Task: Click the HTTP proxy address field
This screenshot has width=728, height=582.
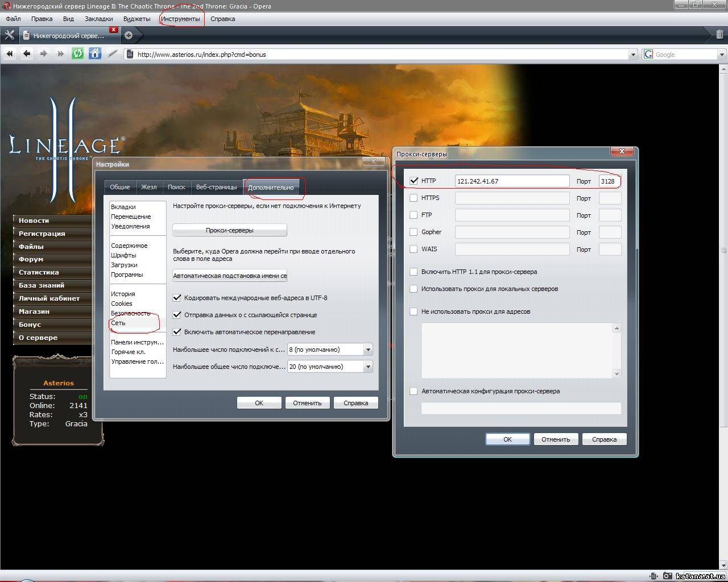Action: pyautogui.click(x=512, y=181)
